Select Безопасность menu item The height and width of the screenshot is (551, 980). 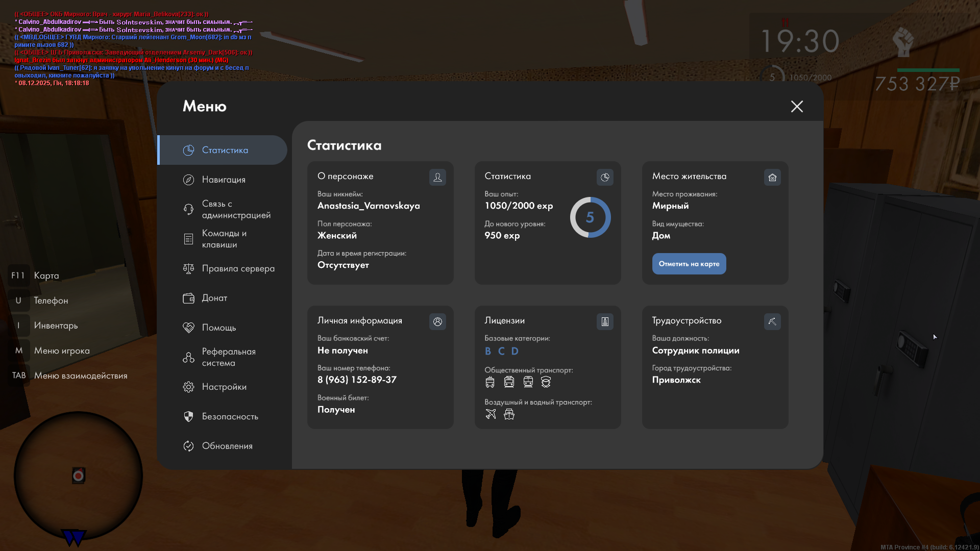pyautogui.click(x=230, y=416)
